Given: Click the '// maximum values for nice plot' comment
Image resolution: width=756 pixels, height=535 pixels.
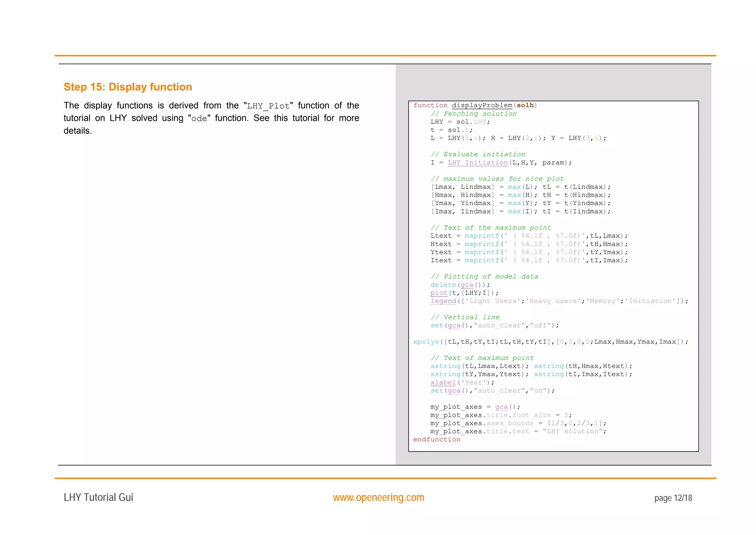Looking at the screenshot, I should 497,179.
